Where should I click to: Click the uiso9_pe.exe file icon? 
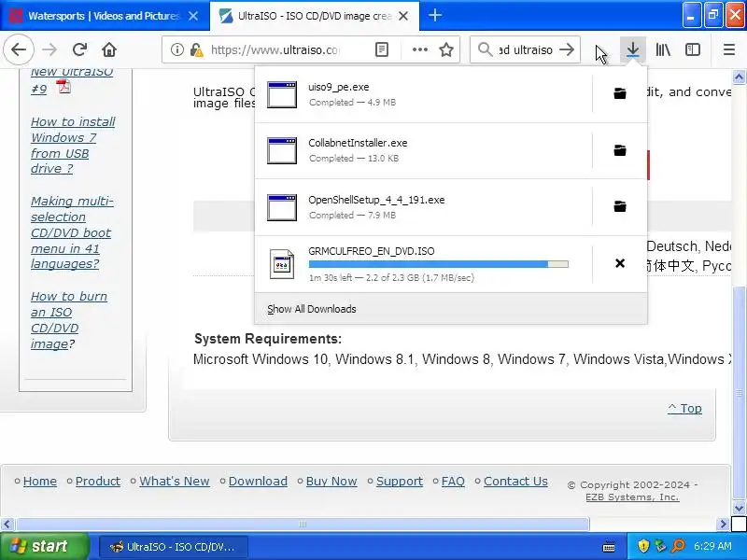pos(282,94)
